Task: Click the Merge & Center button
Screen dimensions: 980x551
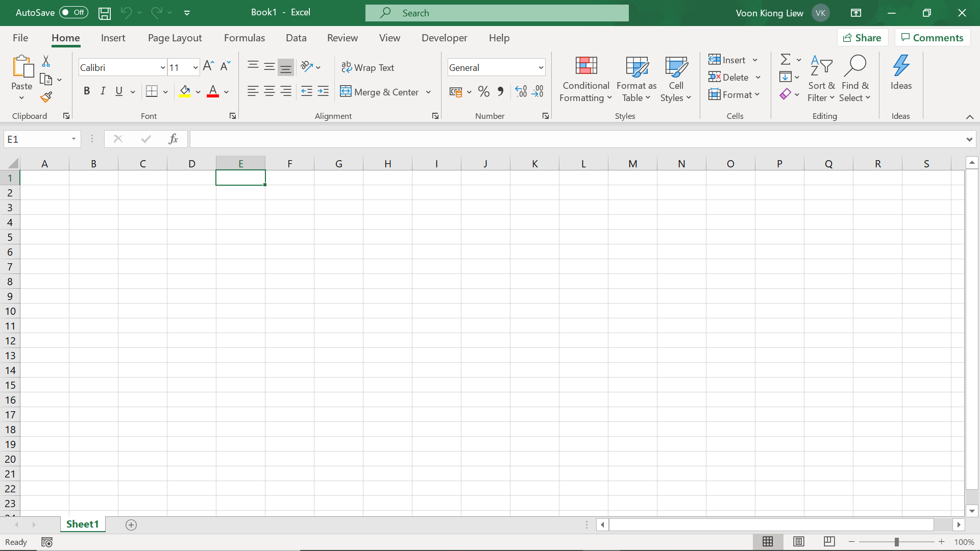Action: [381, 91]
